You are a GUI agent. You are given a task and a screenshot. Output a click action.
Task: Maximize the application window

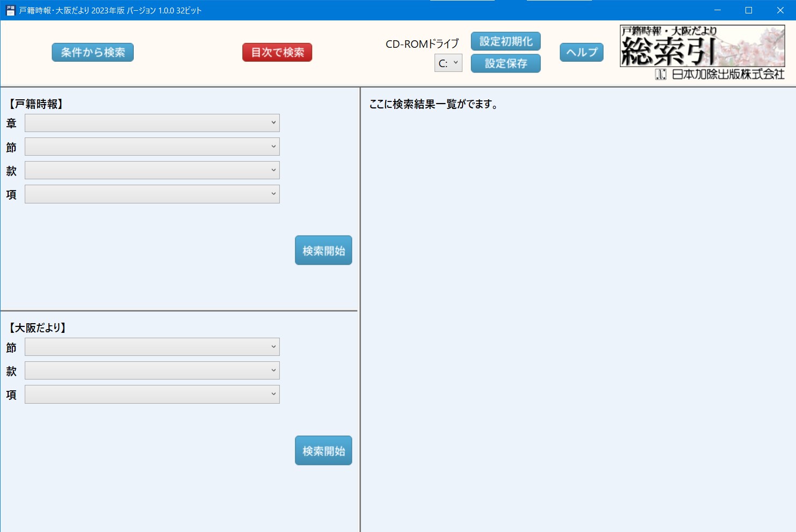coord(749,10)
